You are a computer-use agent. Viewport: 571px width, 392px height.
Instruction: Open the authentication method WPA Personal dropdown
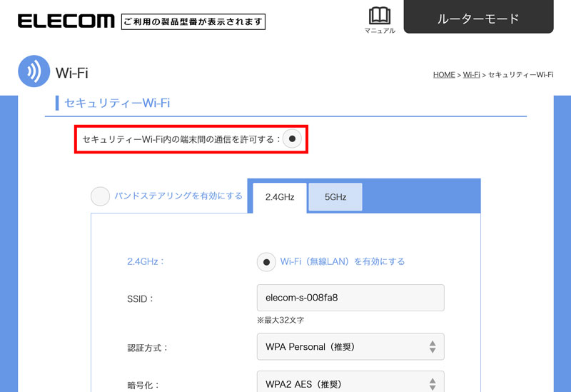tap(350, 346)
